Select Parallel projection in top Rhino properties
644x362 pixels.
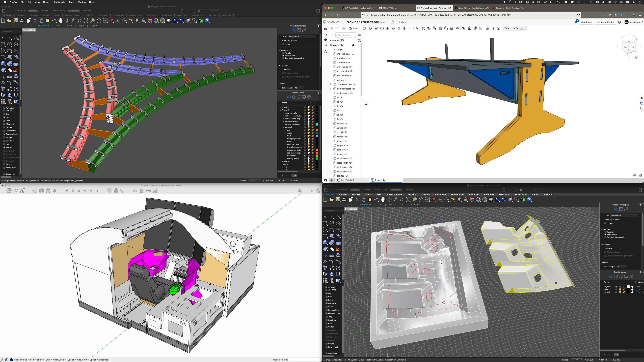click(283, 53)
